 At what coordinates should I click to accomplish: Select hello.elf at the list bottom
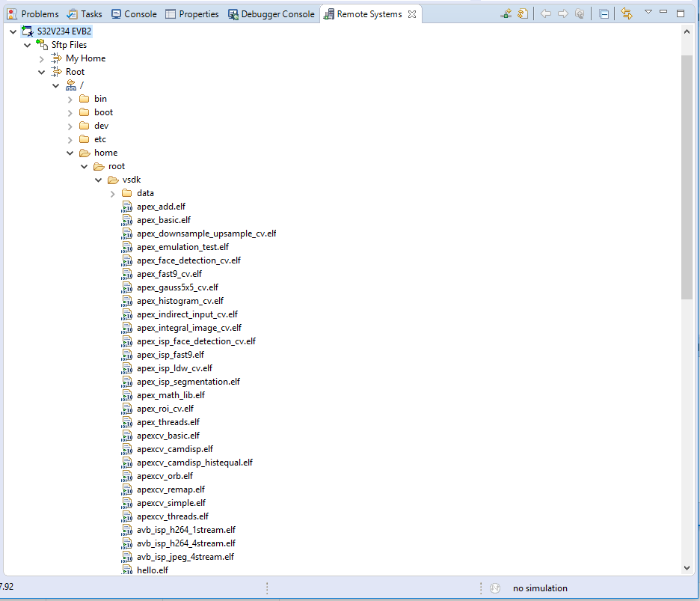pos(153,570)
